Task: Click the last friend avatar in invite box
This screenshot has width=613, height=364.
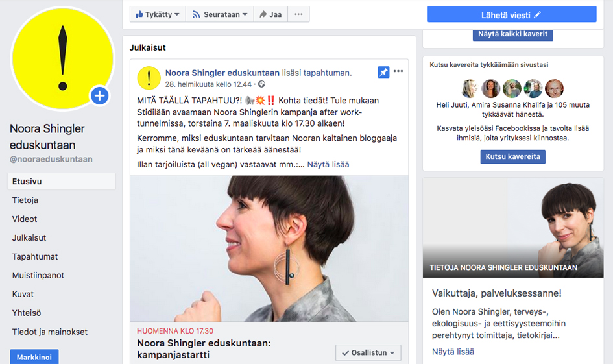Action: point(554,89)
